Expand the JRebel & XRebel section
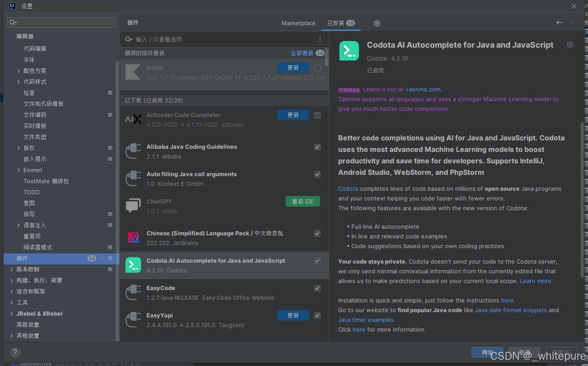Image resolution: width=588 pixels, height=366 pixels. [11, 313]
